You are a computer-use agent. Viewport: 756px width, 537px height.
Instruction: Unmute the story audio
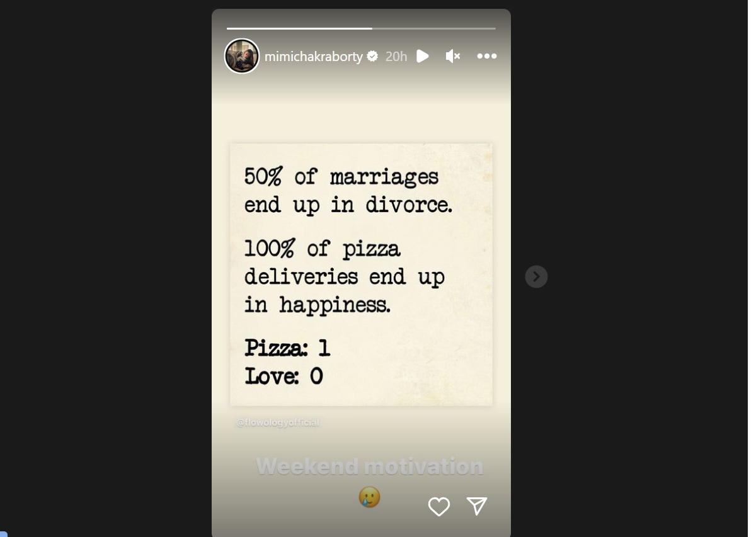(452, 56)
